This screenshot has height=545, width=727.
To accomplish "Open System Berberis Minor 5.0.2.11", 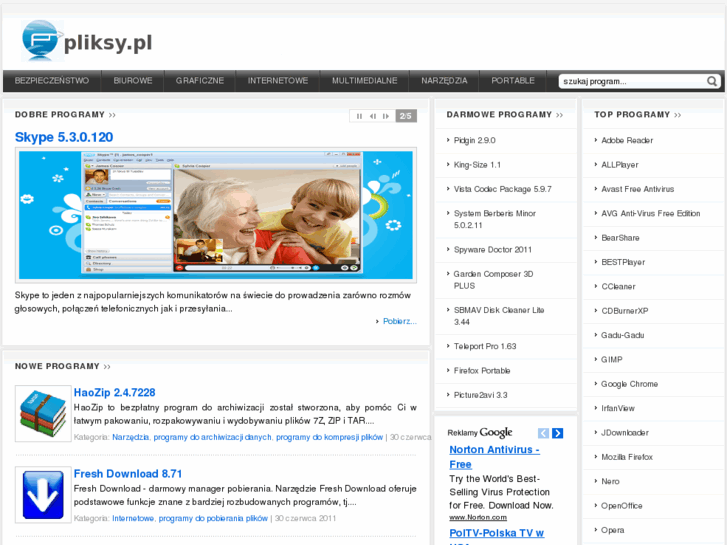I will tap(495, 219).
